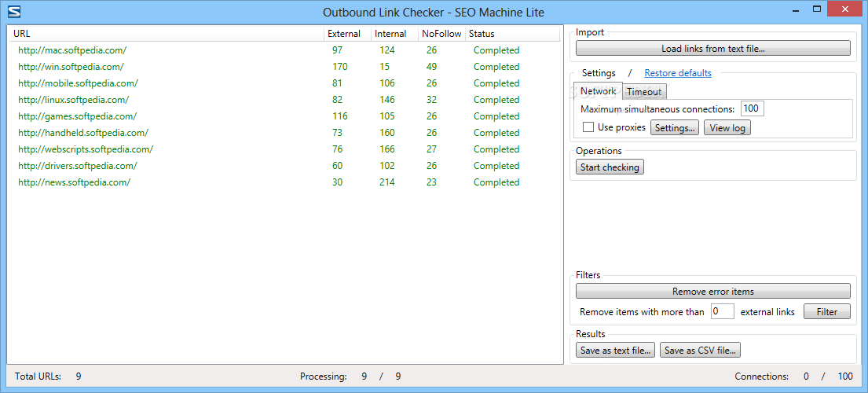Image resolution: width=868 pixels, height=393 pixels.
Task: Save results as CSV file
Action: [x=700, y=351]
